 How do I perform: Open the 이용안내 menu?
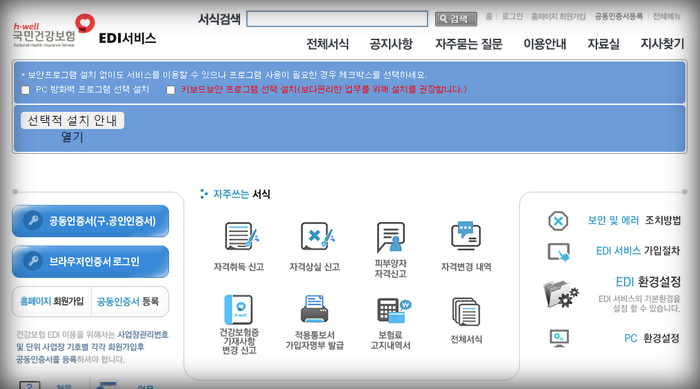pyautogui.click(x=545, y=44)
